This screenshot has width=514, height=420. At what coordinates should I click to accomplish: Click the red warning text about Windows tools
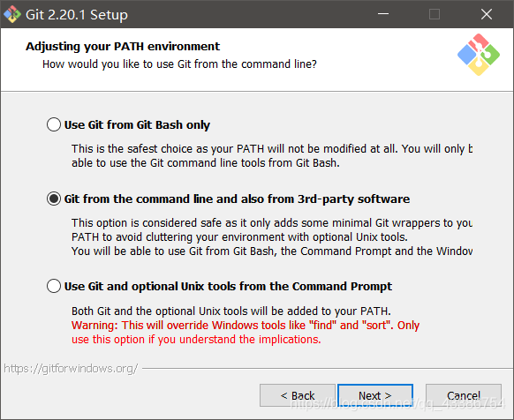[x=246, y=332]
